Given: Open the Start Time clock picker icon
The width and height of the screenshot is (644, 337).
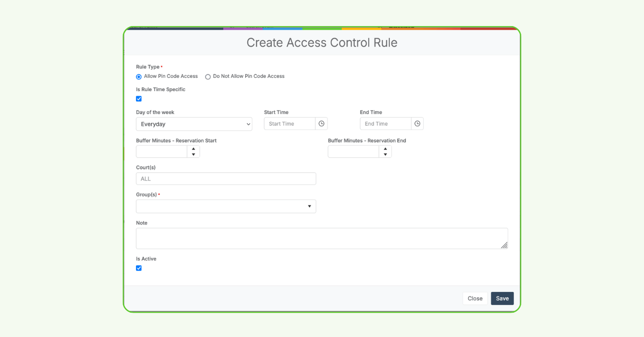Looking at the screenshot, I should click(x=322, y=124).
